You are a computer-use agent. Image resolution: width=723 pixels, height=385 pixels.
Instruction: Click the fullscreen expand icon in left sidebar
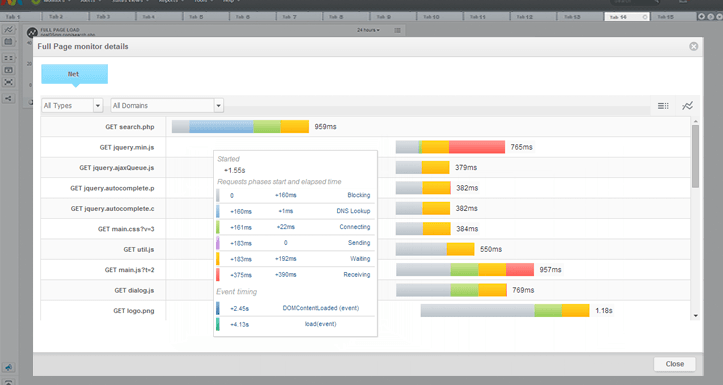tap(8, 82)
